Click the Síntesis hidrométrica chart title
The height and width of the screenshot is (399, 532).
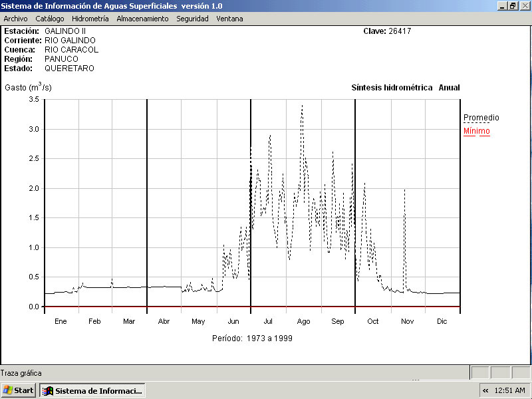tap(392, 88)
